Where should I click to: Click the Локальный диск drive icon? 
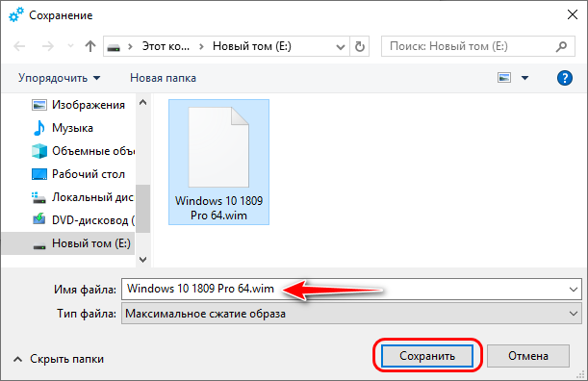point(38,197)
